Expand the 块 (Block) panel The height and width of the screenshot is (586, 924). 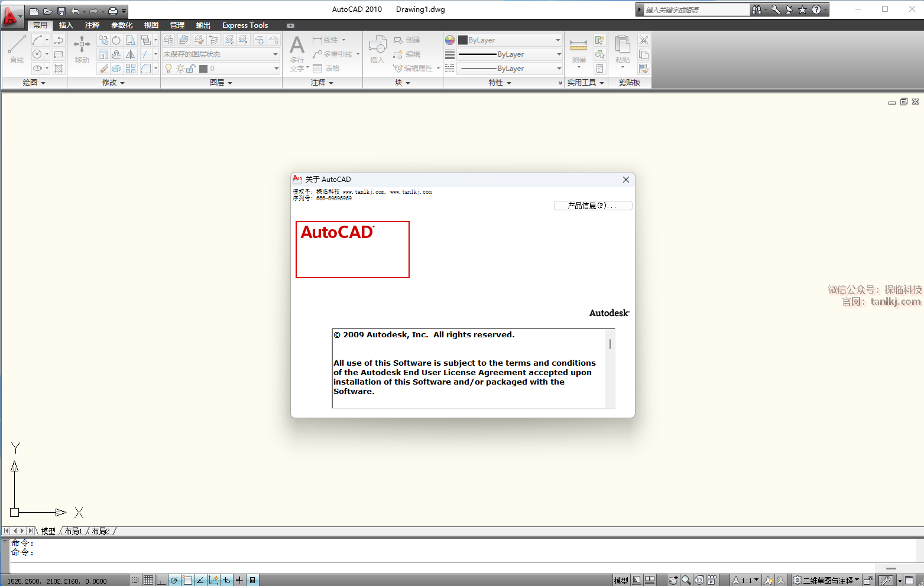[403, 83]
